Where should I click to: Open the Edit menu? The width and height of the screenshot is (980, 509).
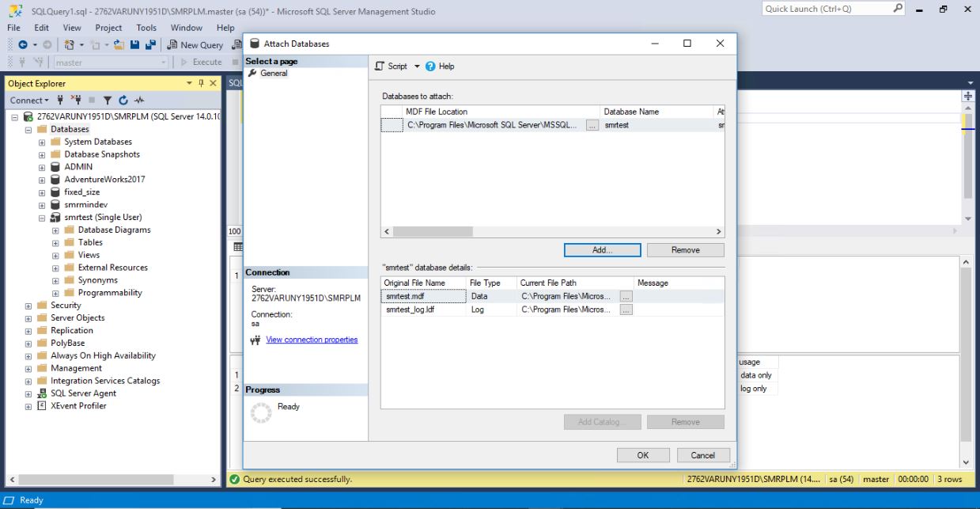[41, 28]
